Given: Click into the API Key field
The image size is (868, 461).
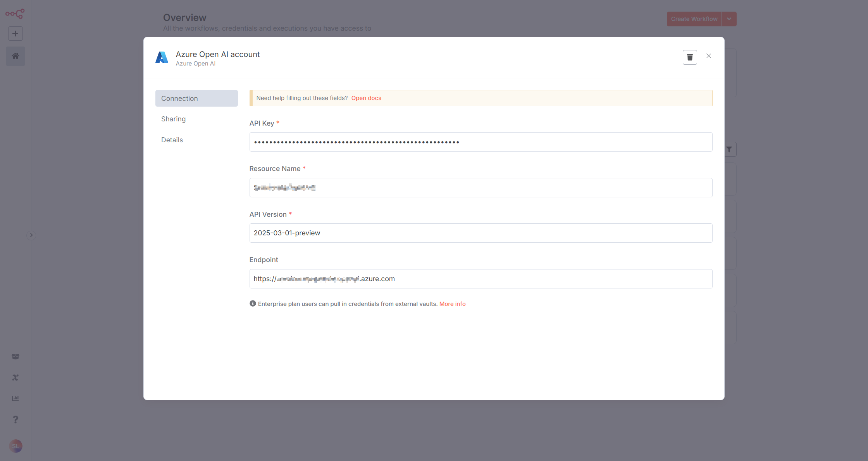Looking at the screenshot, I should 481,142.
